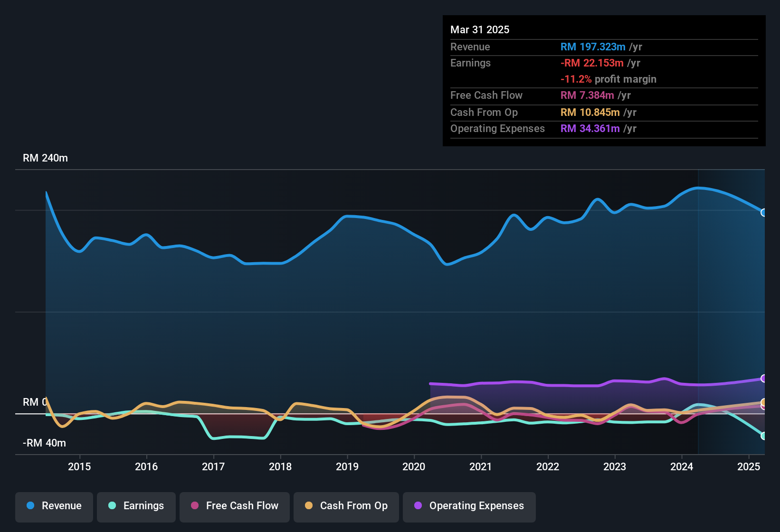Screen dimensions: 780x532
Task: Click the Cash From Op endpoint marker
Action: coord(763,402)
